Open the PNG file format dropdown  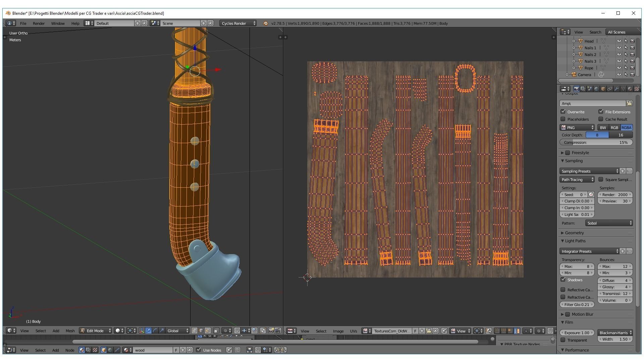click(x=577, y=127)
